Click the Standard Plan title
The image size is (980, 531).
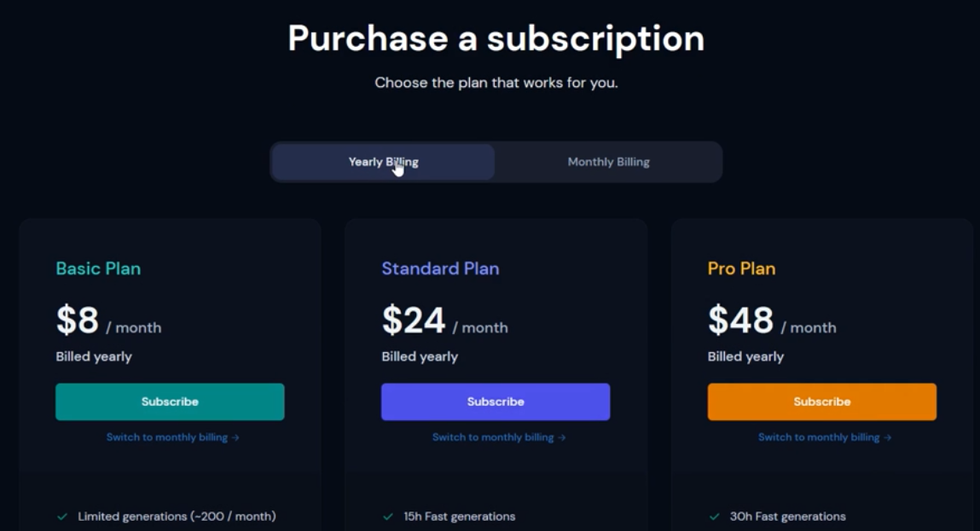tap(440, 268)
